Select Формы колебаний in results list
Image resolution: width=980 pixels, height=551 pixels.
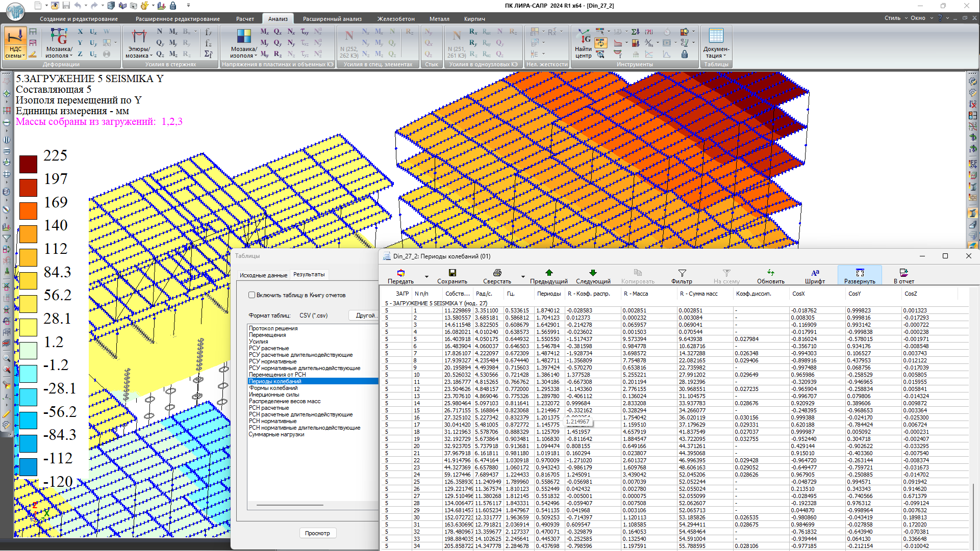(x=273, y=388)
